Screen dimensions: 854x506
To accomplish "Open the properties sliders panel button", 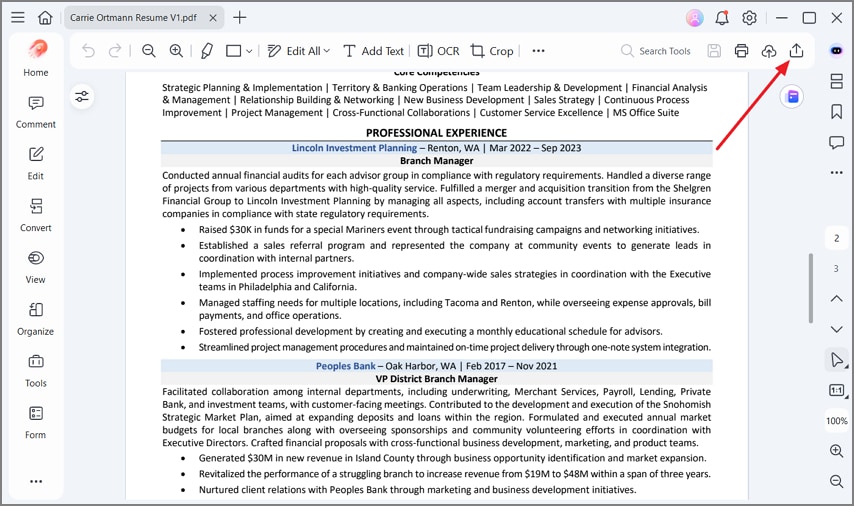I will pyautogui.click(x=82, y=97).
